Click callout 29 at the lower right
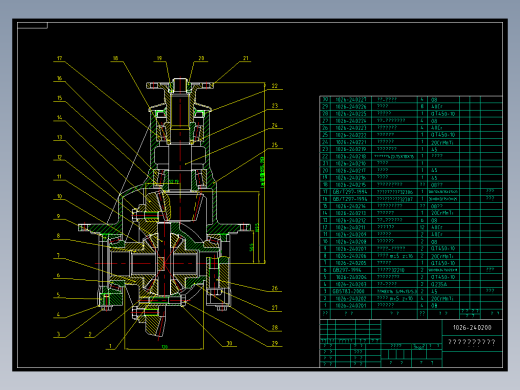The image size is (520, 390). 274,343
